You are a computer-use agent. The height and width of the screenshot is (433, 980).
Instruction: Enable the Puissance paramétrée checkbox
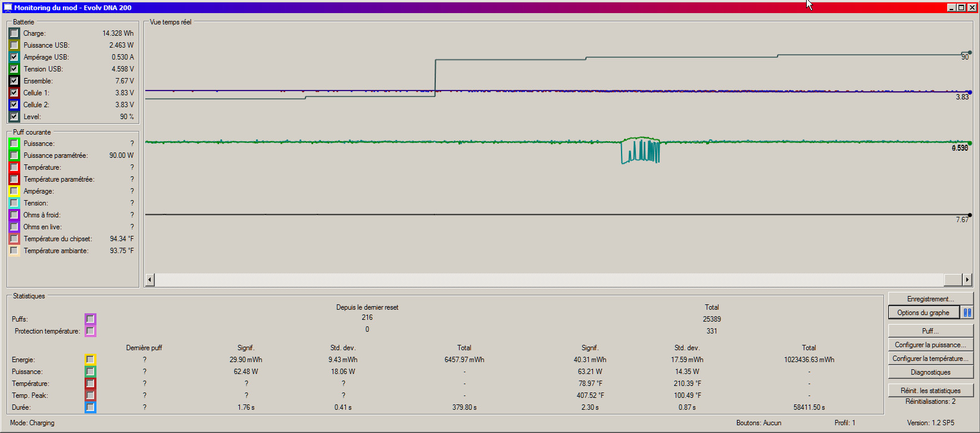pos(14,155)
